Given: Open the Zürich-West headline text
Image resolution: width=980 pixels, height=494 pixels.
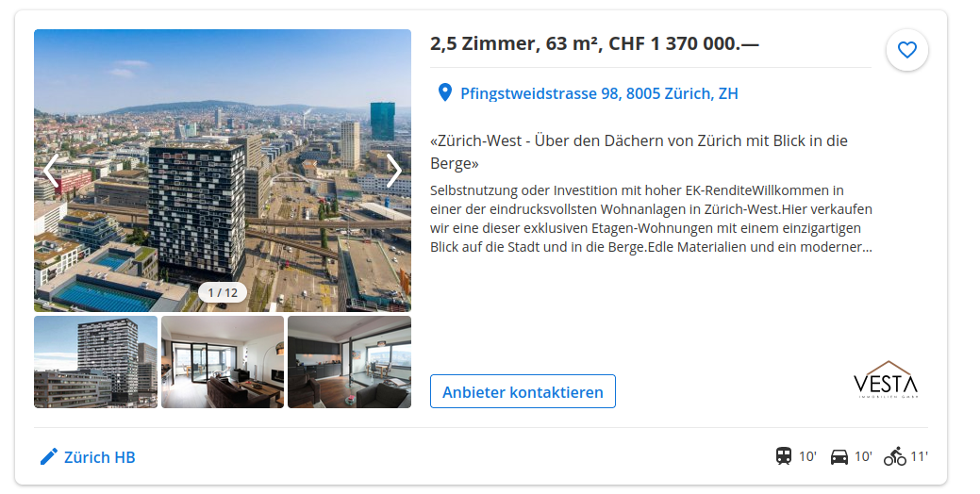Looking at the screenshot, I should click(639, 152).
